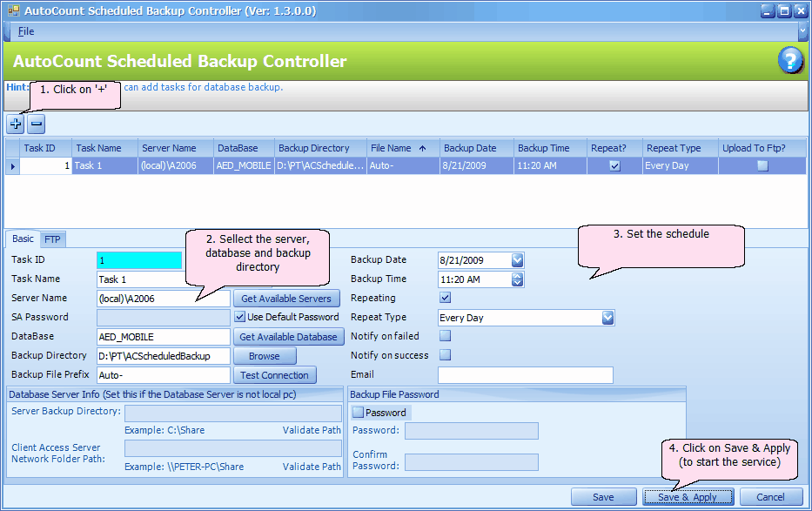
Task: Enable Notify on failed
Action: point(445,336)
